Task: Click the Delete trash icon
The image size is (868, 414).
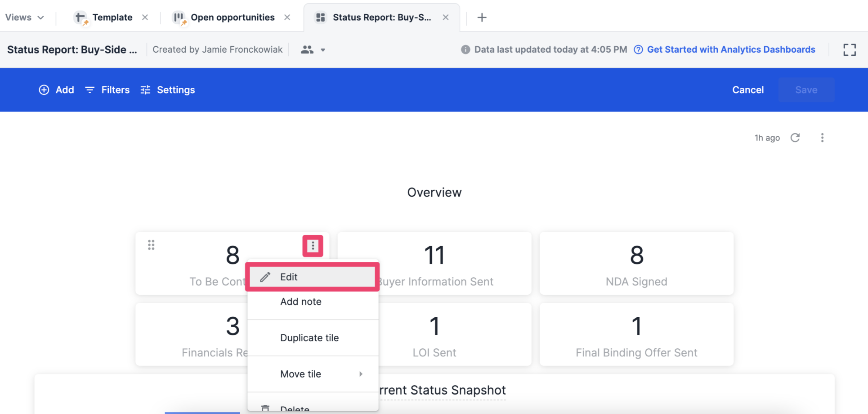Action: pos(265,408)
